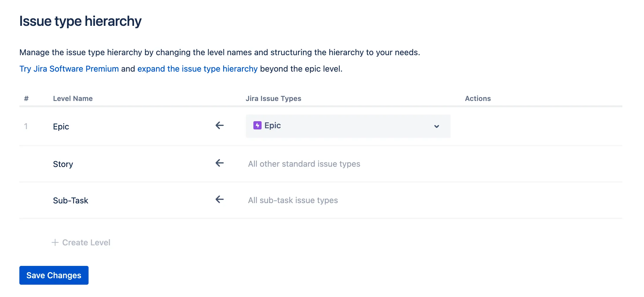Viewport: 644px width, 297px height.
Task: Click the Save Changes button
Action: point(54,275)
